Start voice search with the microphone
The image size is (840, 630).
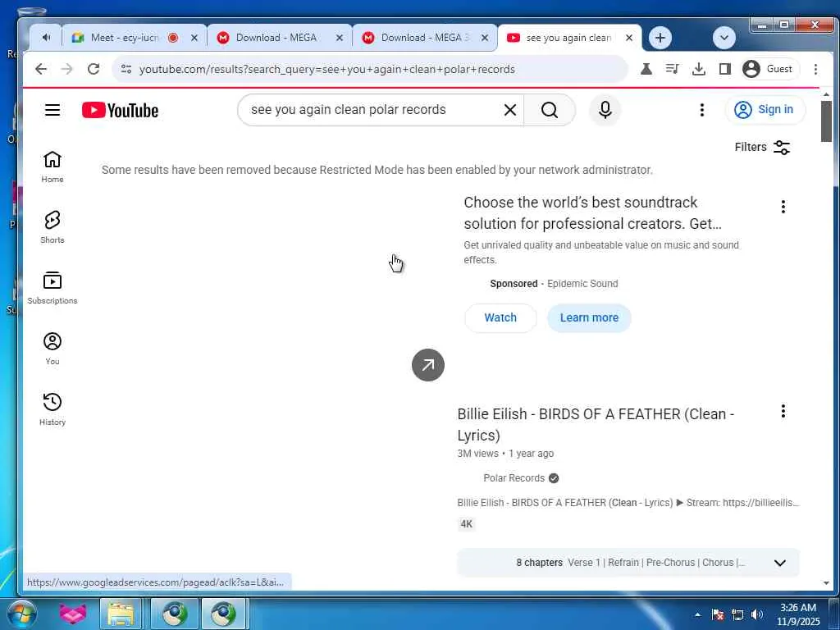click(x=605, y=110)
